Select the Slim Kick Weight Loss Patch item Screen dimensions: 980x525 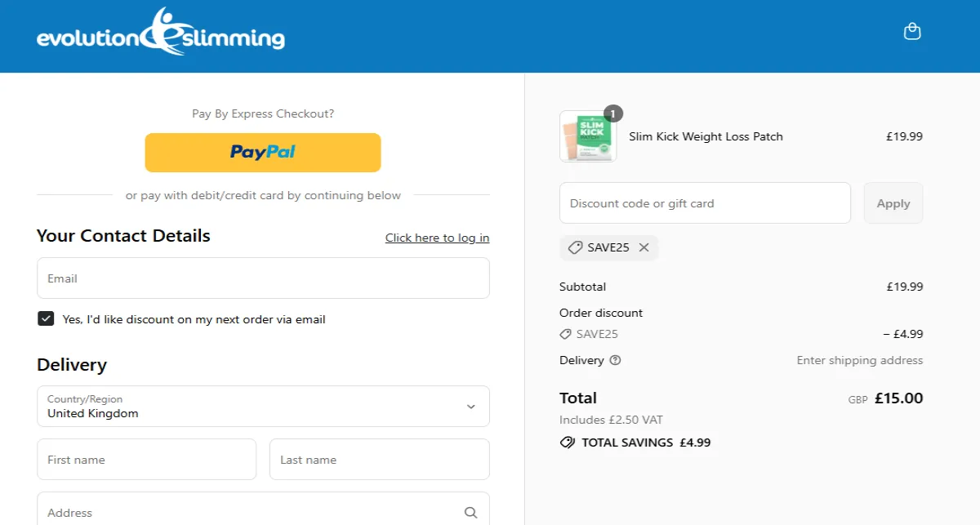pos(705,136)
